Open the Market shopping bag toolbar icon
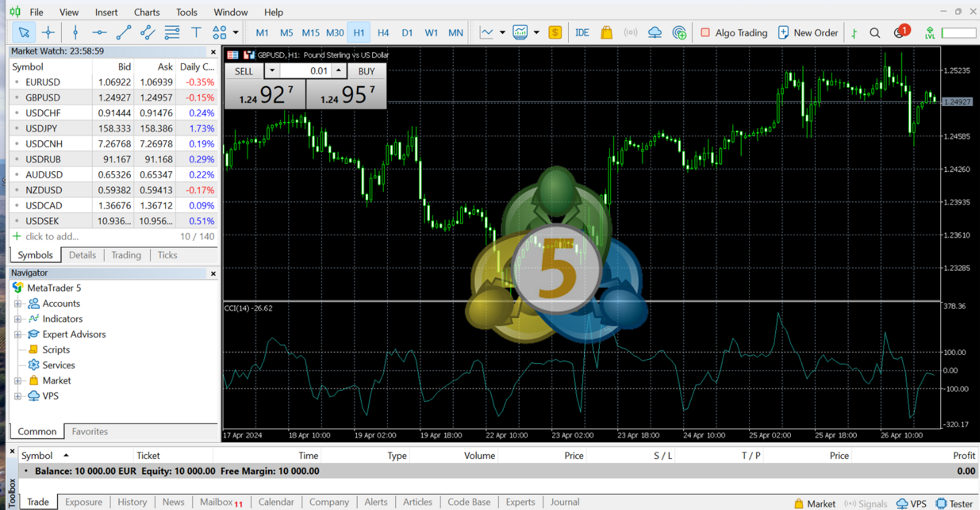 (x=606, y=32)
